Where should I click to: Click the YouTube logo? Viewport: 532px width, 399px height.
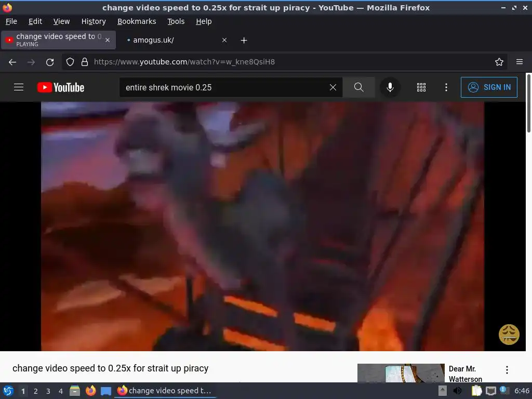click(60, 87)
